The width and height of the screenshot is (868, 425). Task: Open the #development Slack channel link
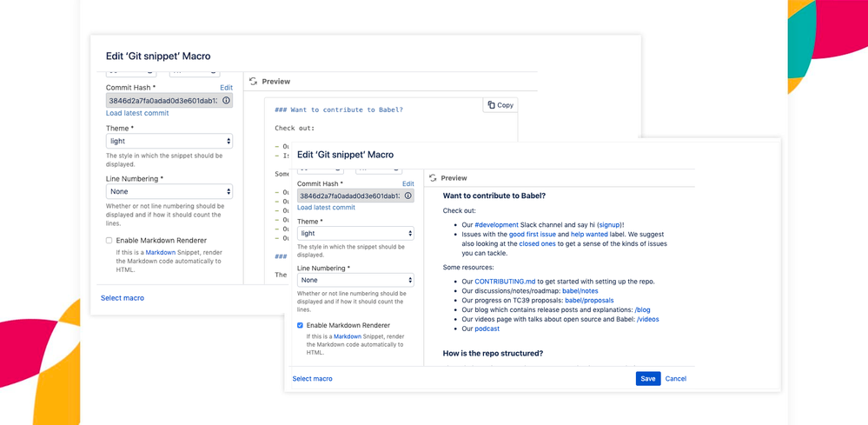(x=496, y=225)
